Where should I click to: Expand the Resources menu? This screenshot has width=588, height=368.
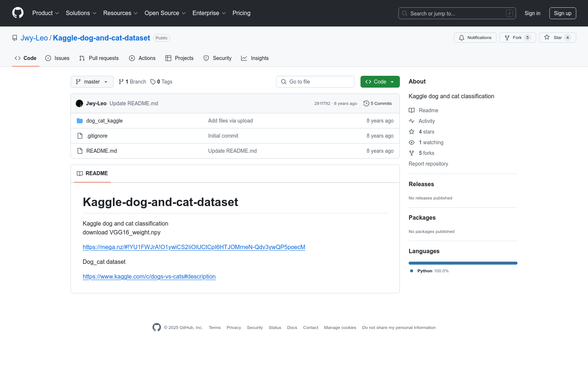pyautogui.click(x=121, y=13)
